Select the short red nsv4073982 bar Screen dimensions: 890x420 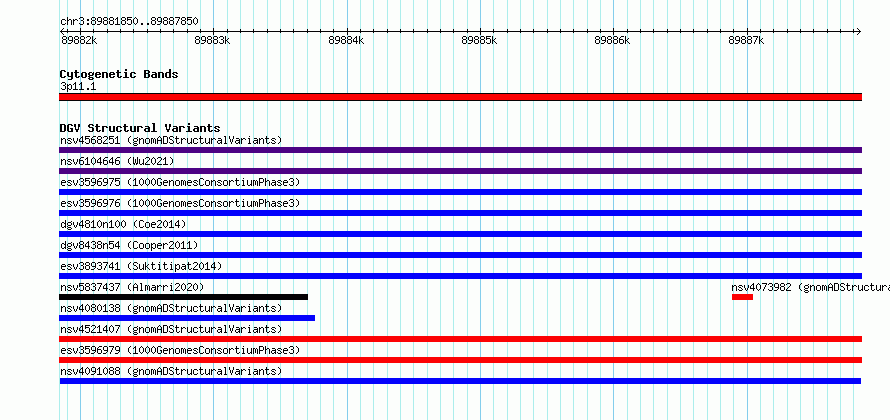(x=742, y=297)
